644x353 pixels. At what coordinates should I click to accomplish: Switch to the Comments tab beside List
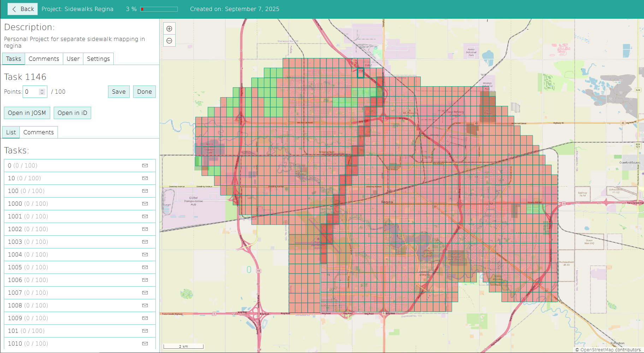click(39, 132)
